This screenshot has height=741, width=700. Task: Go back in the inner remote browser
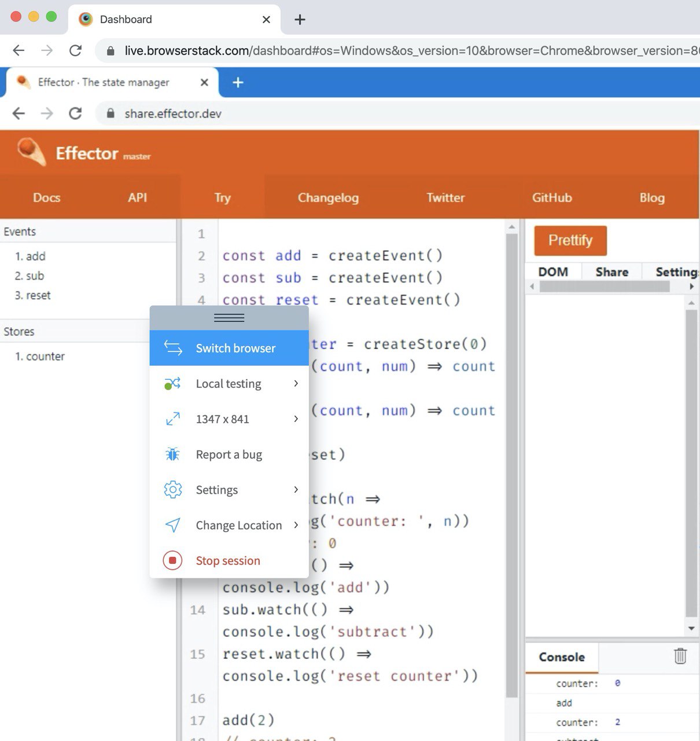tap(19, 113)
